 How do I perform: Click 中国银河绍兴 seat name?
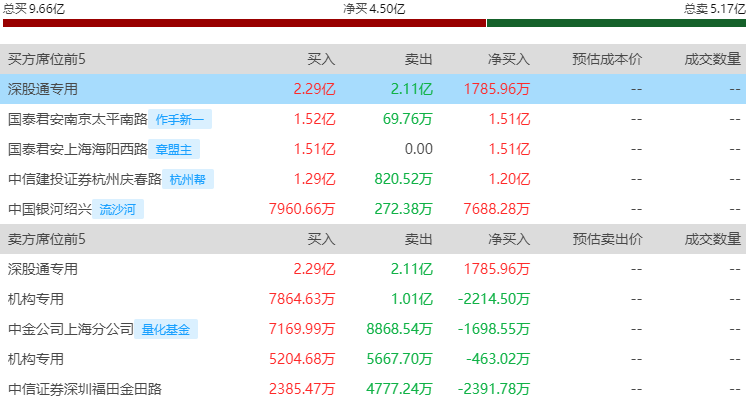(50, 209)
